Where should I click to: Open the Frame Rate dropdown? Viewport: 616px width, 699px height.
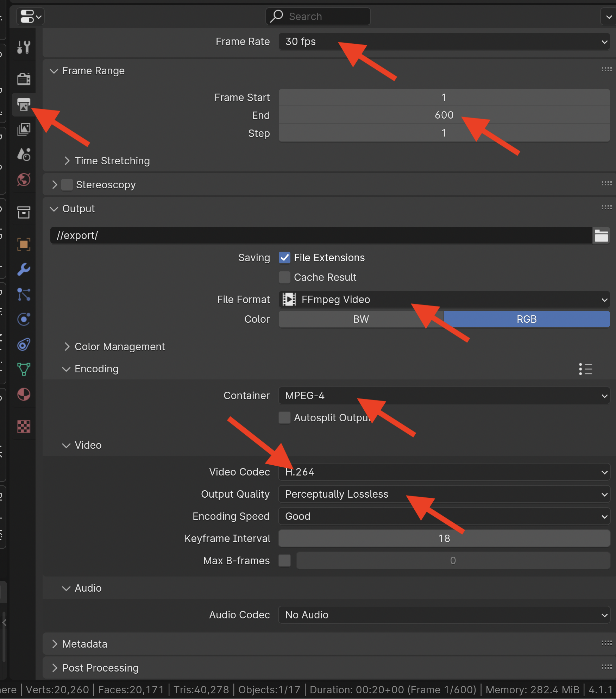point(444,42)
